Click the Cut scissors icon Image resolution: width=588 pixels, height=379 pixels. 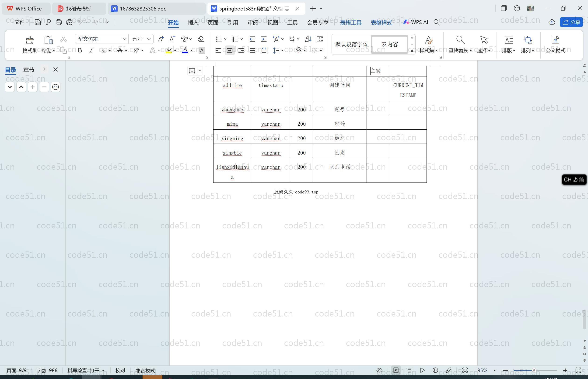(x=63, y=39)
